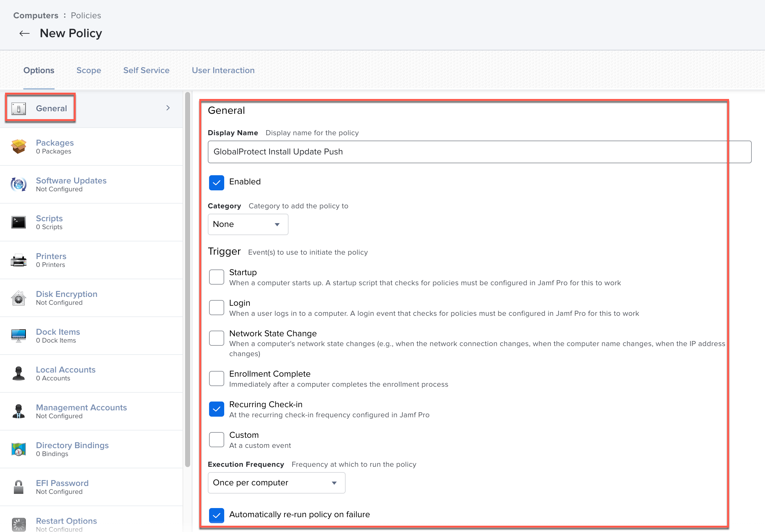
Task: Click the chevron on the General row
Action: 168,108
